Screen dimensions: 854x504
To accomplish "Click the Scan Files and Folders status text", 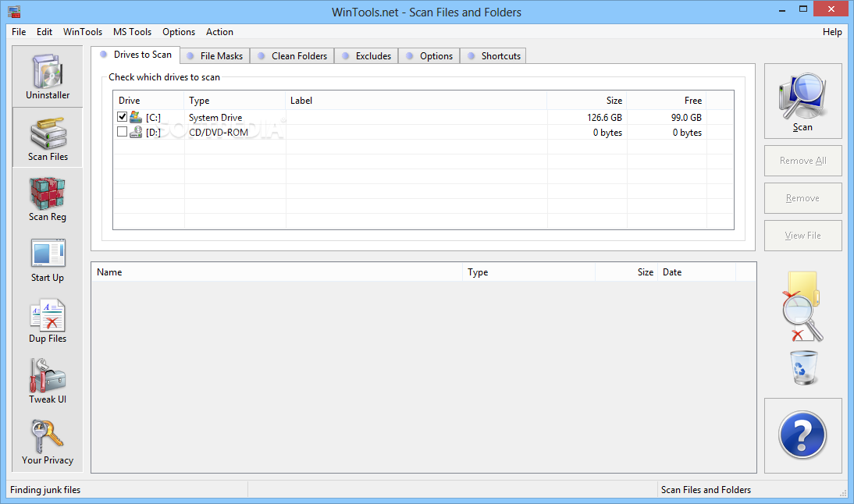I will pos(706,490).
